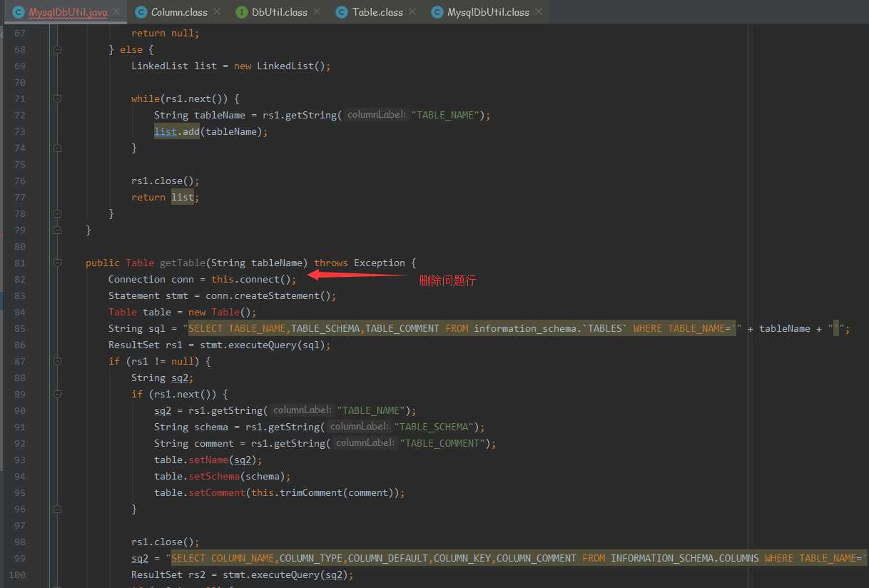Collapse the if (rs1.next()) block at line 89
869x588 pixels.
point(57,394)
